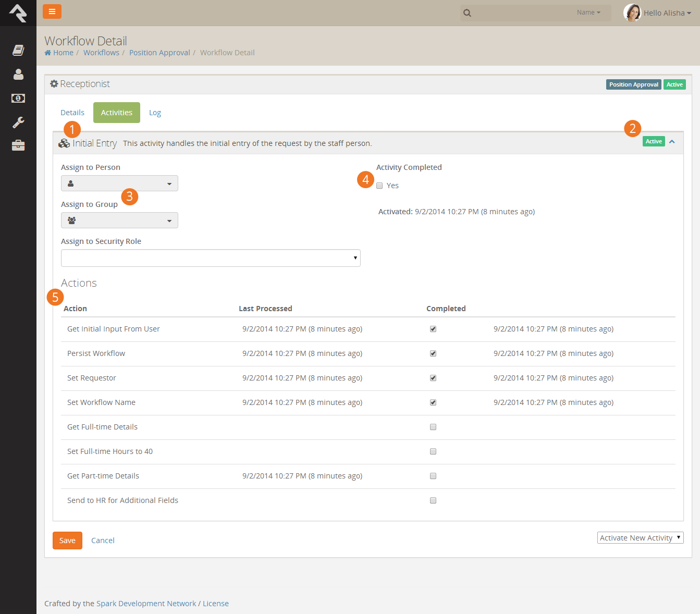Click Alisha's profile avatar
This screenshot has height=614, width=700.
[632, 13]
